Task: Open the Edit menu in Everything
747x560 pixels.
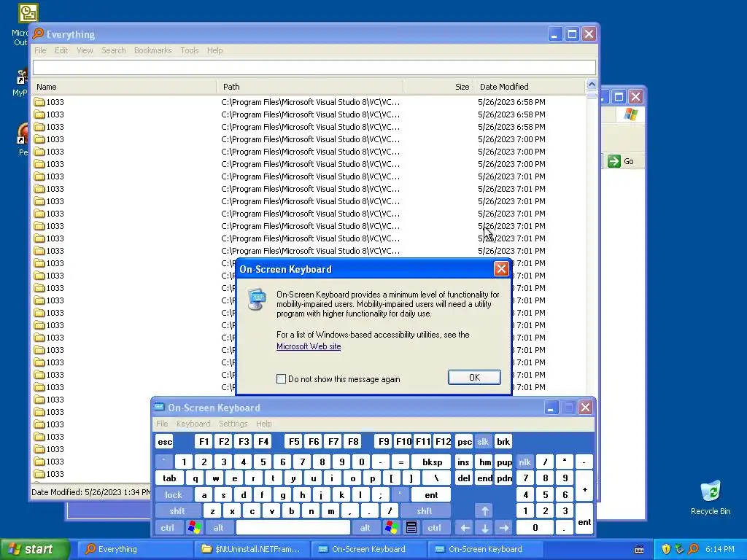Action: 61,50
